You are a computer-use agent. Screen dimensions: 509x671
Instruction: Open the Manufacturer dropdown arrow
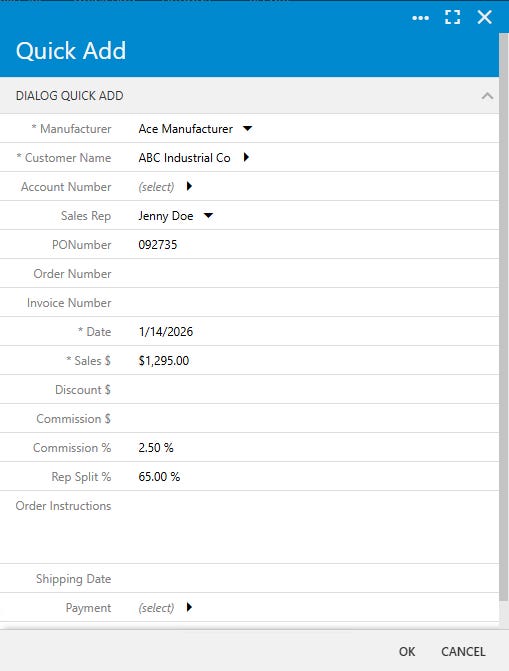click(x=247, y=128)
